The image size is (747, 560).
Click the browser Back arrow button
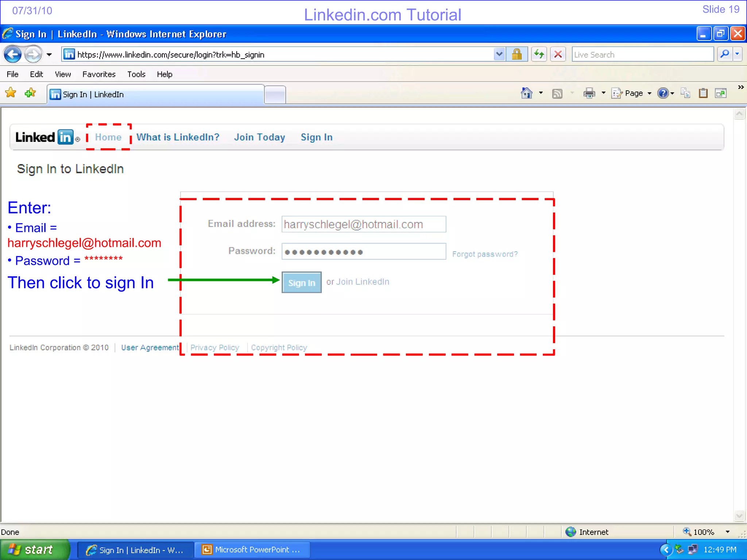click(x=13, y=55)
